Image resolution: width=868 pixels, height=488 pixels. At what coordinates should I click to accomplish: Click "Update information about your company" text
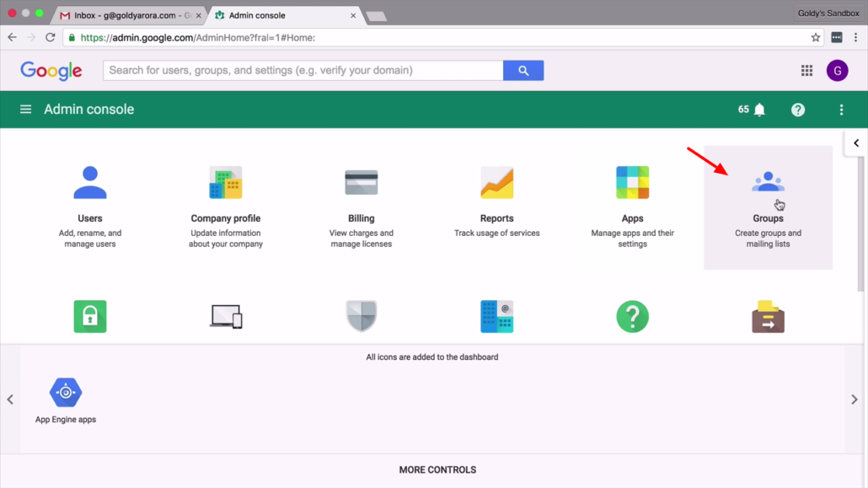pyautogui.click(x=225, y=239)
